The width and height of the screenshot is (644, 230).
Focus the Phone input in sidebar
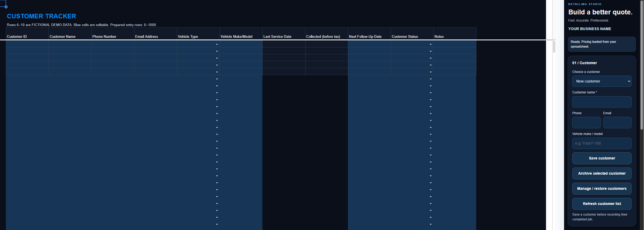[x=586, y=123]
